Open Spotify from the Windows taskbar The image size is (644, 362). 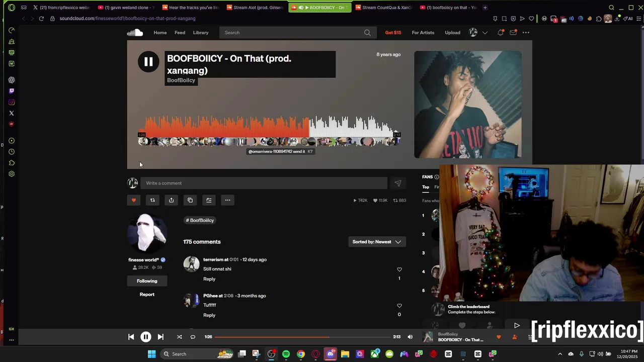tap(286, 354)
